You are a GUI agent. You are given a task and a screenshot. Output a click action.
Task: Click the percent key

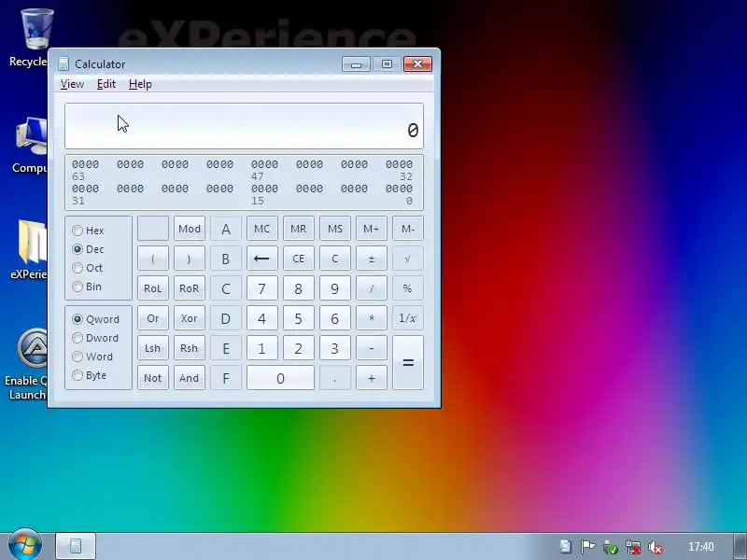tap(408, 288)
